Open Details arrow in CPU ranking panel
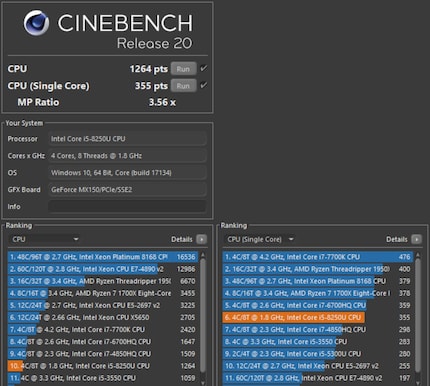Viewport: 430px width, 386px height. click(201, 239)
